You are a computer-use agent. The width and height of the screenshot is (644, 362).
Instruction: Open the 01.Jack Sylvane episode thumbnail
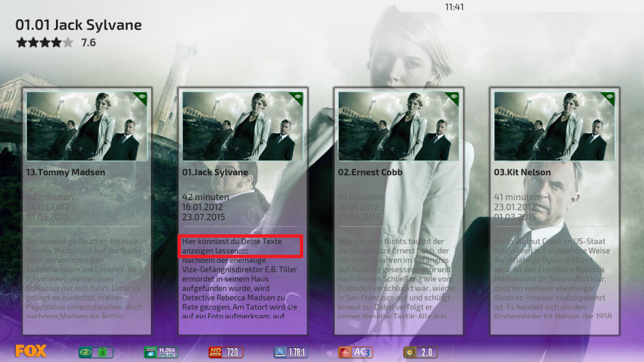242,126
